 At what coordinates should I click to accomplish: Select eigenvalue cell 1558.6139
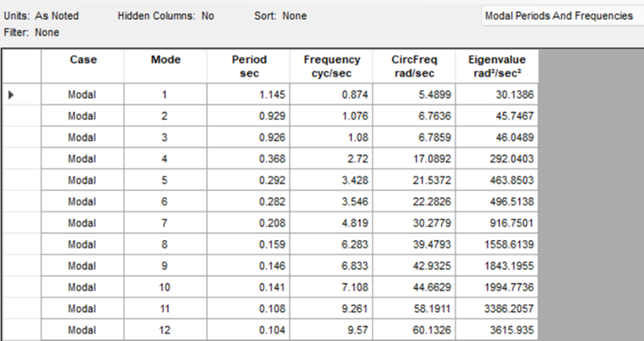497,244
